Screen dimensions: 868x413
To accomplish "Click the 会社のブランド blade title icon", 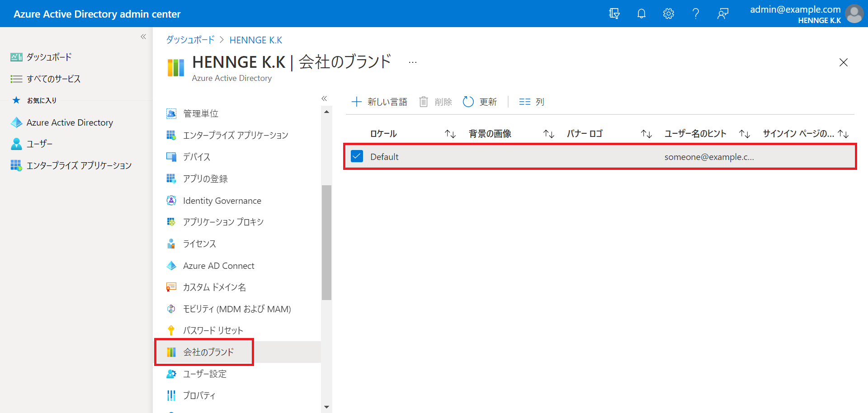I will (x=176, y=68).
